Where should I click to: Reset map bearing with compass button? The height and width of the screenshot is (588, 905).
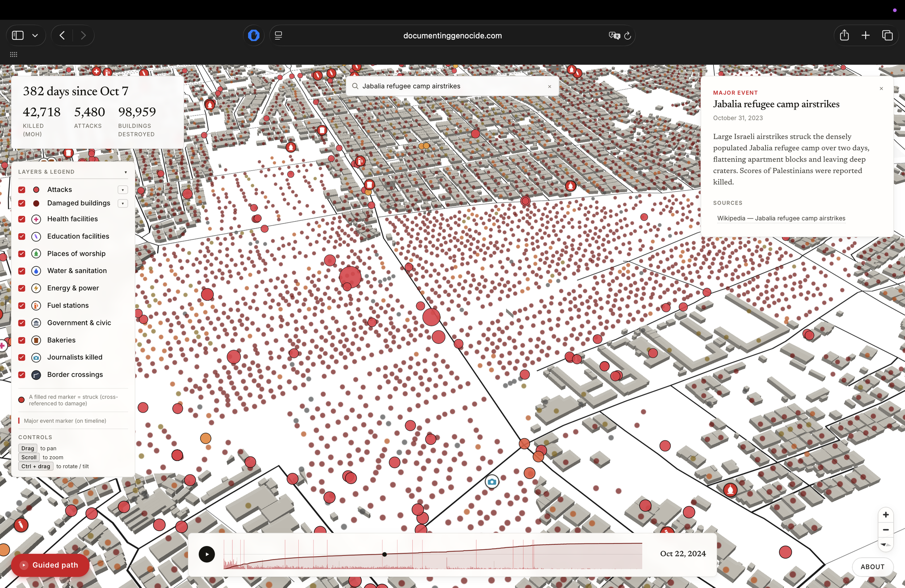click(x=885, y=545)
